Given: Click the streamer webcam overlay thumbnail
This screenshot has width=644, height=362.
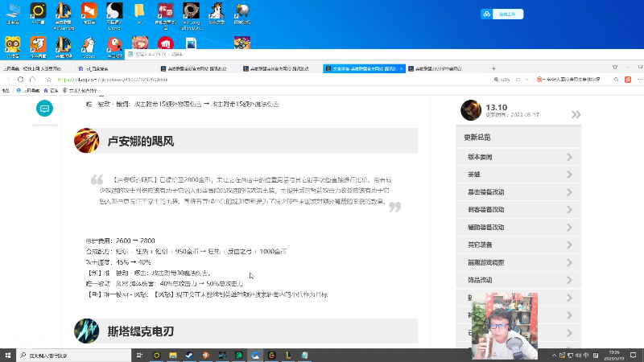Looking at the screenshot, I should 505,327.
